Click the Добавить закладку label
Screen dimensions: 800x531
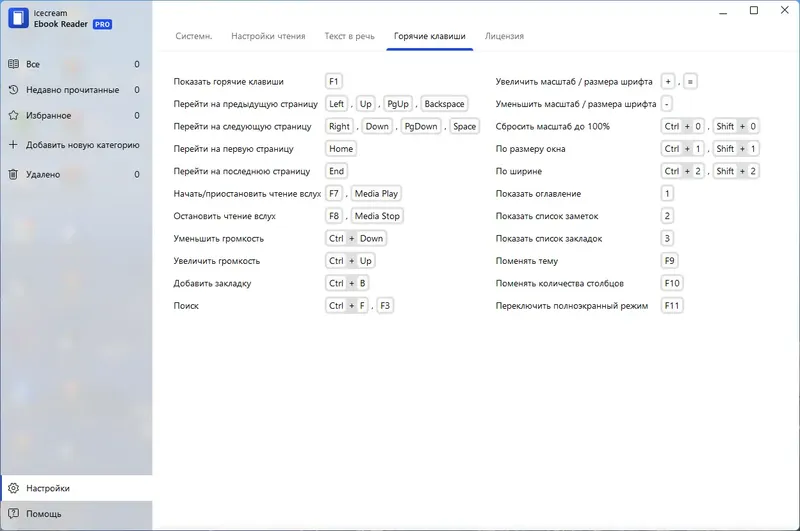pos(212,284)
